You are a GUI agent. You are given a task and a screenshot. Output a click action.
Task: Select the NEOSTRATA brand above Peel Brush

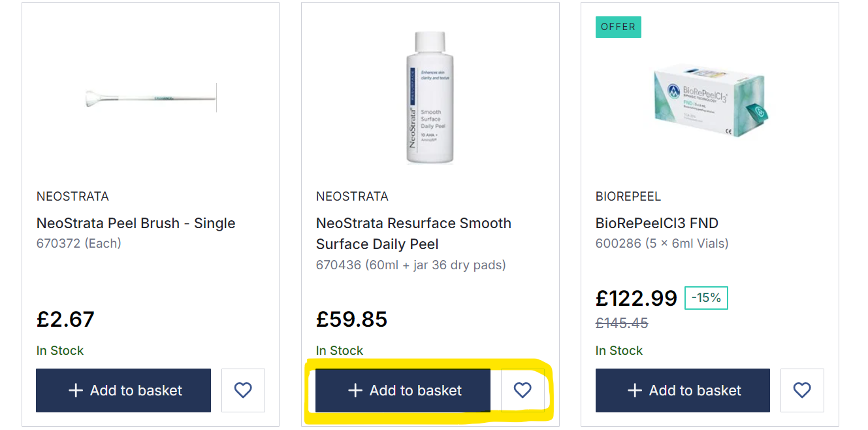[x=72, y=196]
